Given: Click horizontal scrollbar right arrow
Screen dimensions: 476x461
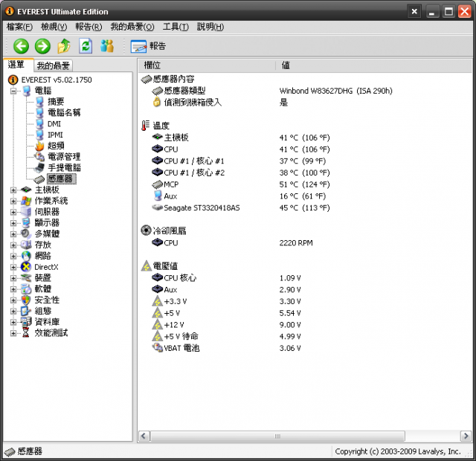Looking at the screenshot, I should coord(466,436).
